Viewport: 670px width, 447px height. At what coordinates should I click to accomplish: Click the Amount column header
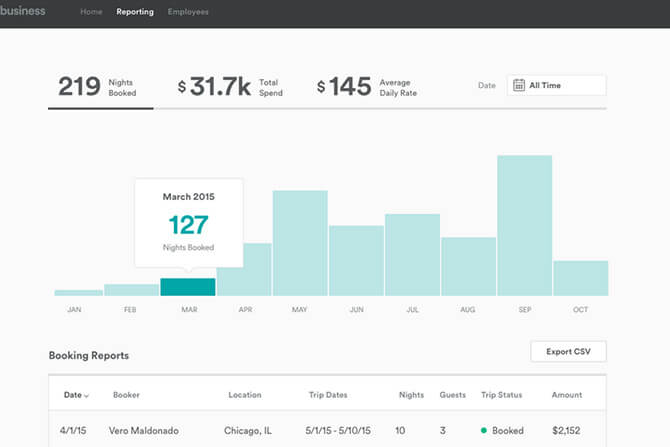[x=566, y=395]
